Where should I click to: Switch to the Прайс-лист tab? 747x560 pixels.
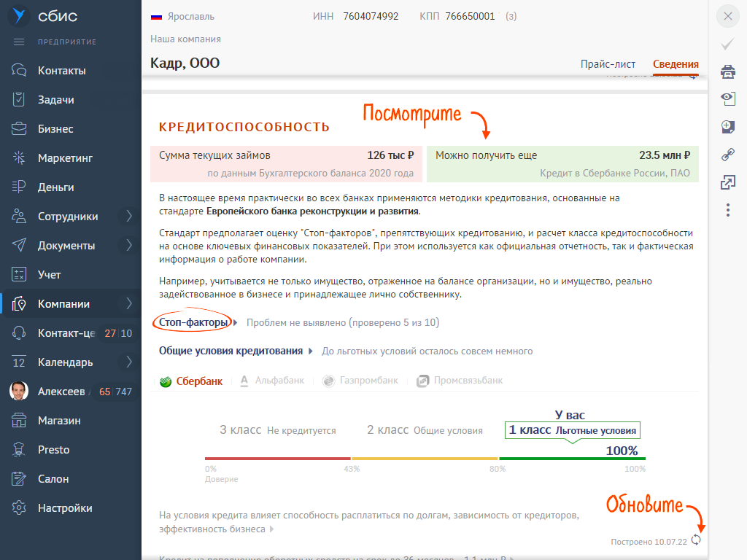coord(608,64)
